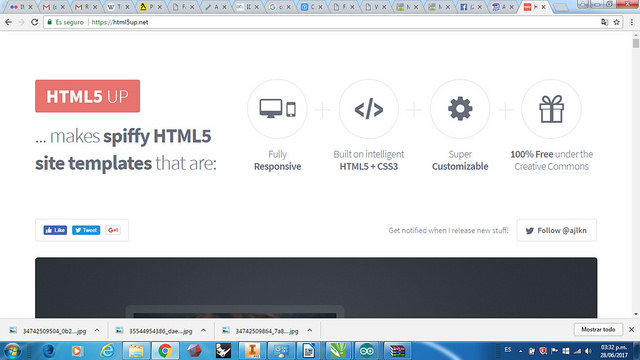Open the media player taskbar icon
The image size is (640, 360).
point(77,351)
